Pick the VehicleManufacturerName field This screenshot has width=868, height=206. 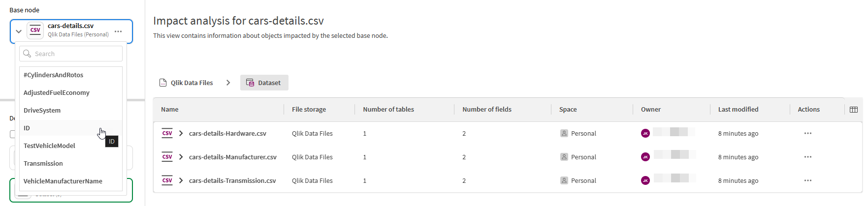pos(63,181)
